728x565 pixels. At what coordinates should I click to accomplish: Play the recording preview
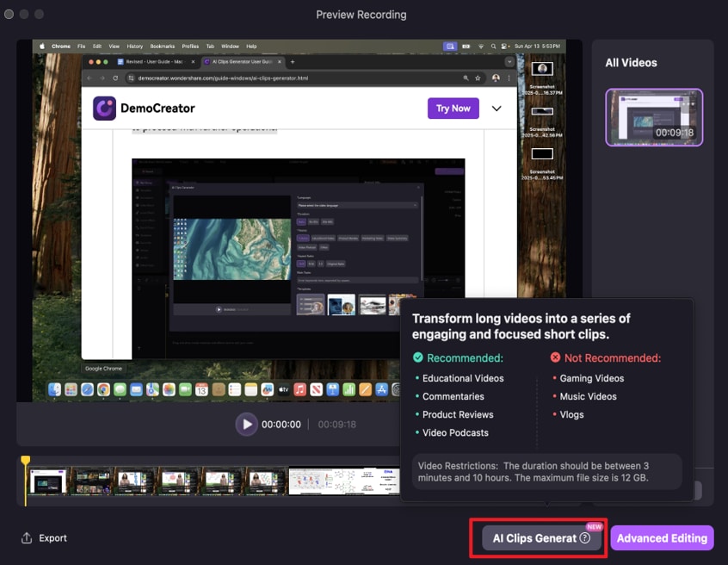[x=246, y=425]
